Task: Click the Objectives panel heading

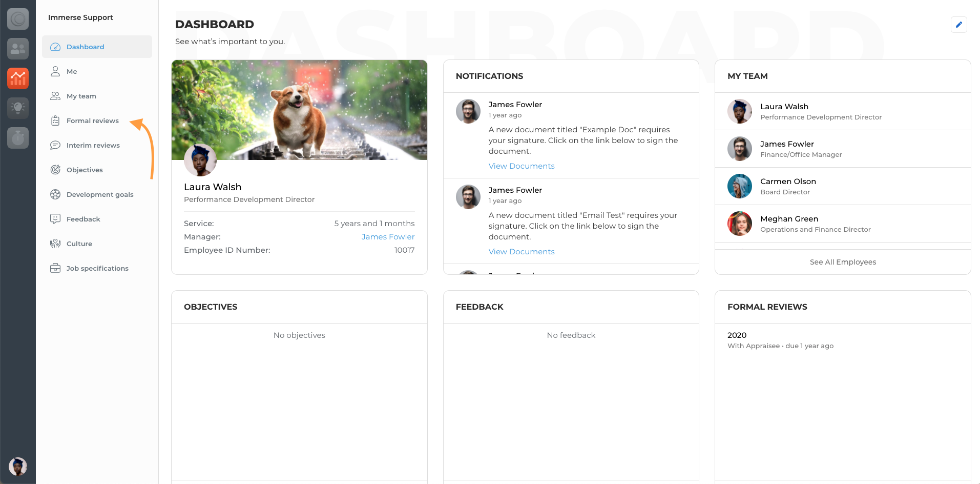Action: [211, 307]
